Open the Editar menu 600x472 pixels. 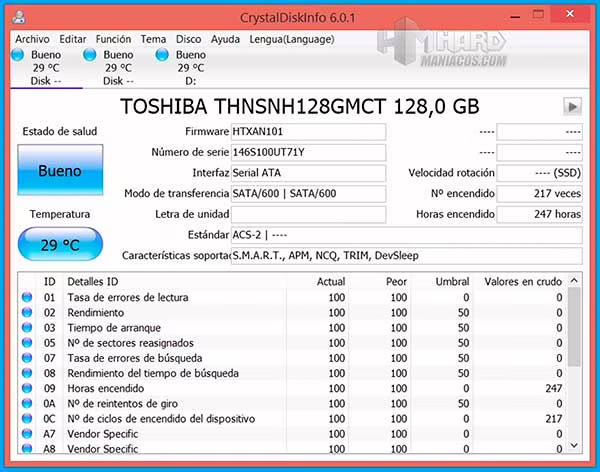pos(73,39)
